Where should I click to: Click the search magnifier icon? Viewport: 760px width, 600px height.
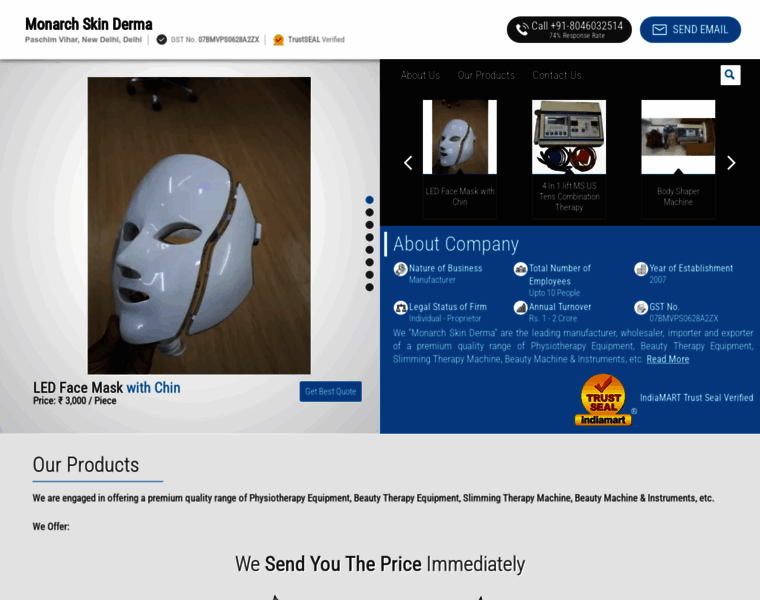[x=730, y=75]
